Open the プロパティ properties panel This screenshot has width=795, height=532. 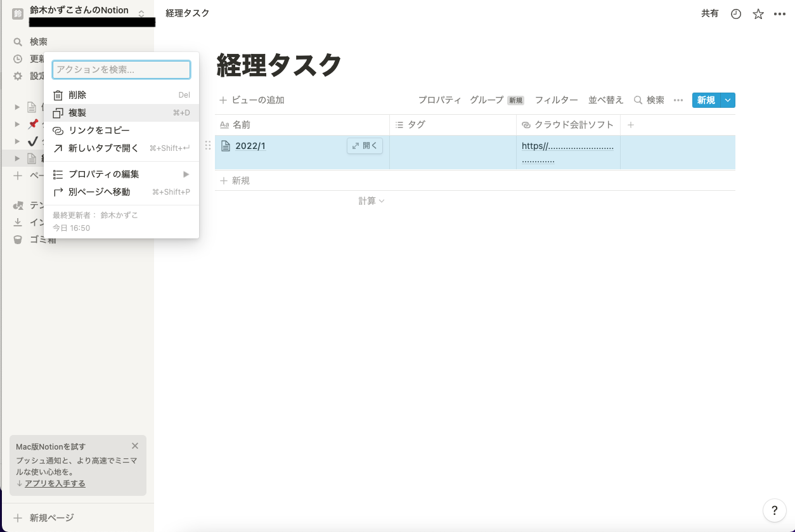click(x=439, y=100)
